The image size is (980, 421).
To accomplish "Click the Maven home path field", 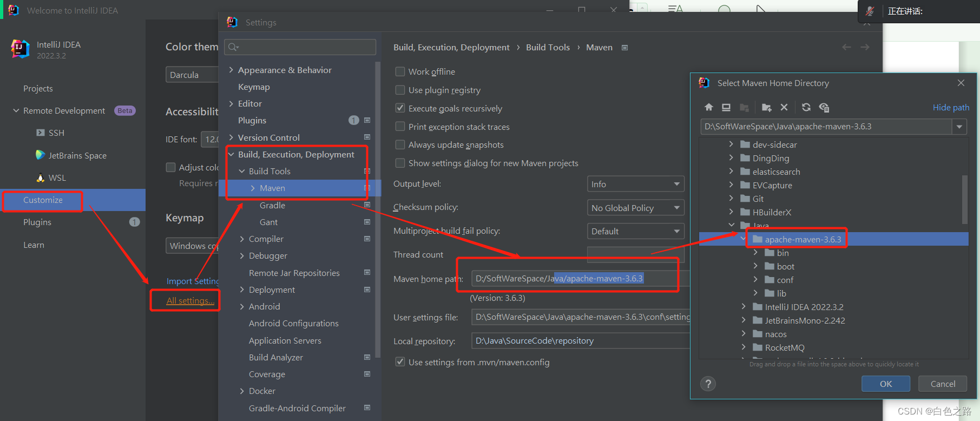I will 580,278.
